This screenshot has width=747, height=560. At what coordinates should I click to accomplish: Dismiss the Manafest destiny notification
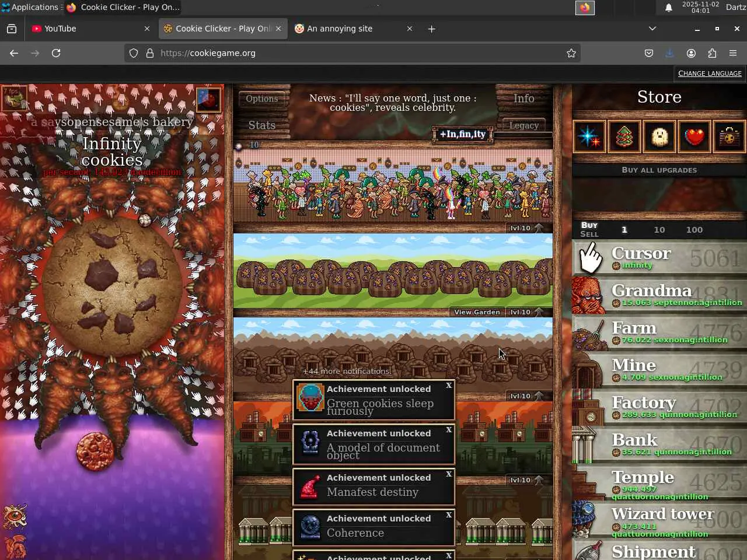click(449, 474)
